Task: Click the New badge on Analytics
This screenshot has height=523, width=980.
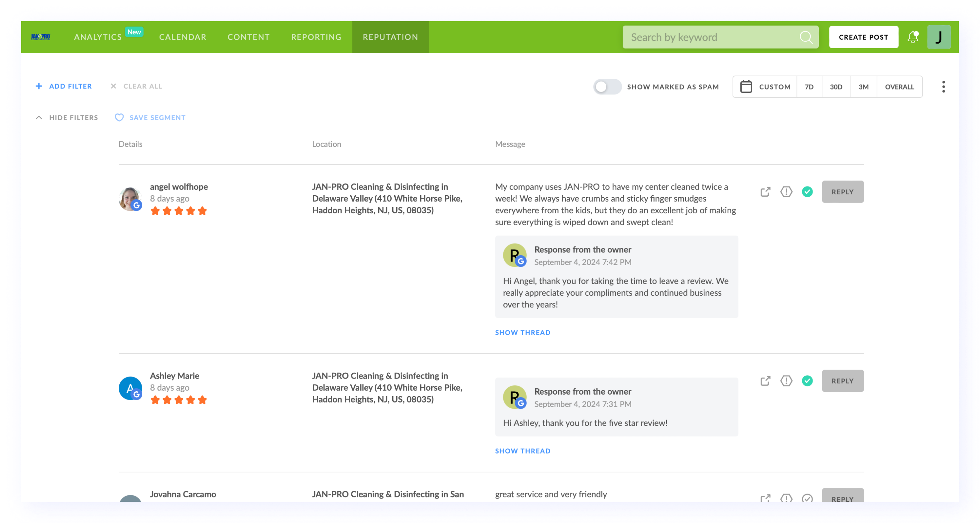Action: coord(134,32)
